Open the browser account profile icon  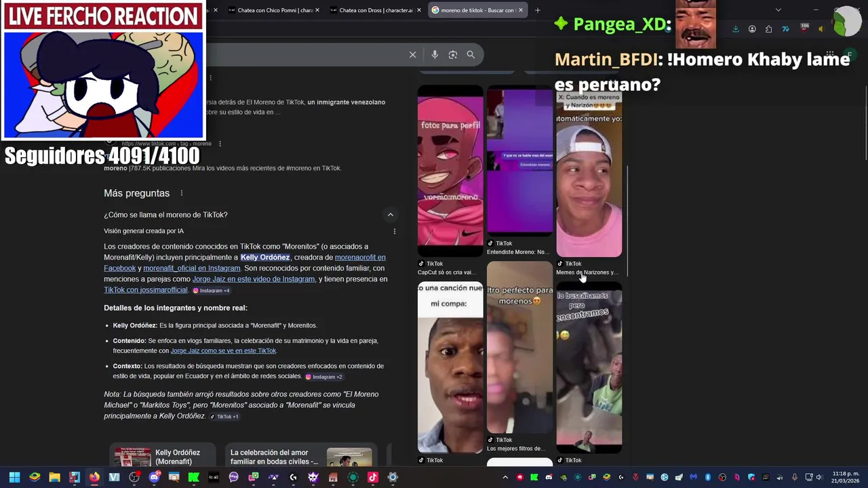click(752, 29)
